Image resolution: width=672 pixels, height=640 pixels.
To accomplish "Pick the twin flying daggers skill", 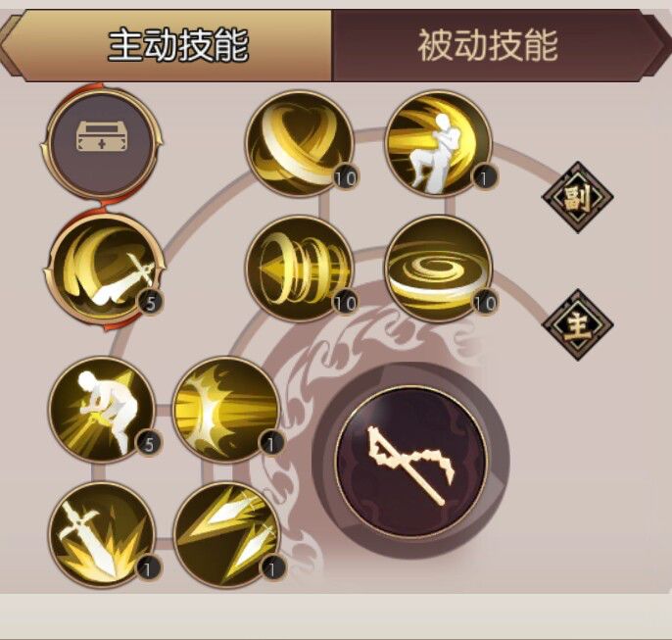I will [x=226, y=534].
